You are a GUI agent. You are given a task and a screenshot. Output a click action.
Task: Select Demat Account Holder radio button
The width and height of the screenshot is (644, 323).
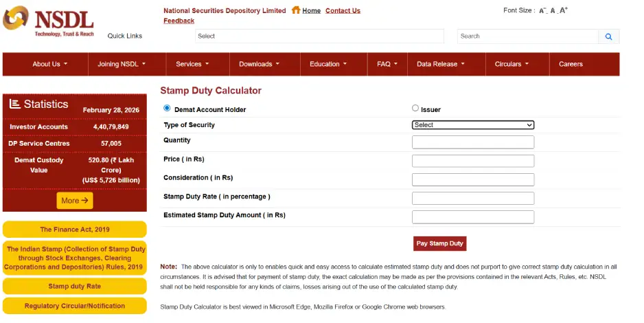(167, 109)
